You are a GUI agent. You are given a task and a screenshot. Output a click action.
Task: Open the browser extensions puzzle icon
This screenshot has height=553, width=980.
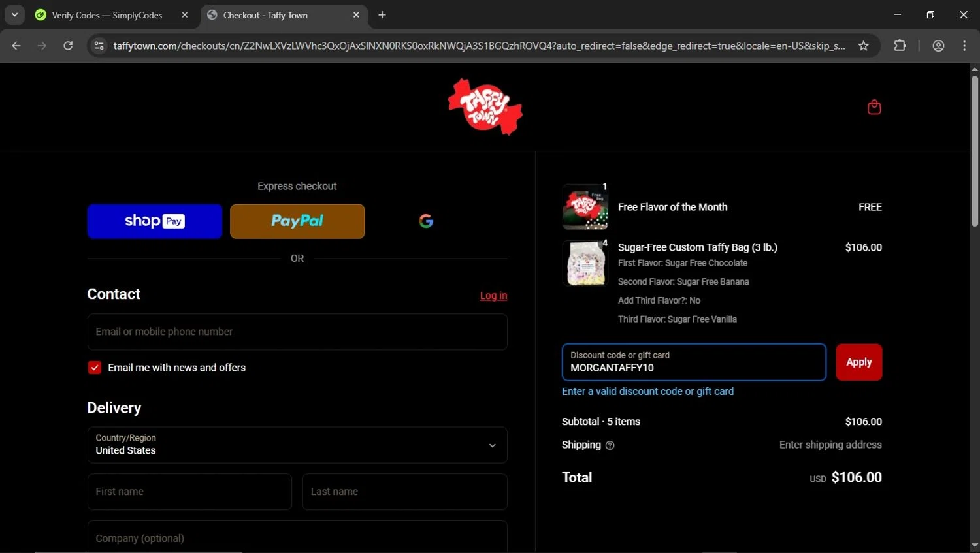(x=900, y=46)
